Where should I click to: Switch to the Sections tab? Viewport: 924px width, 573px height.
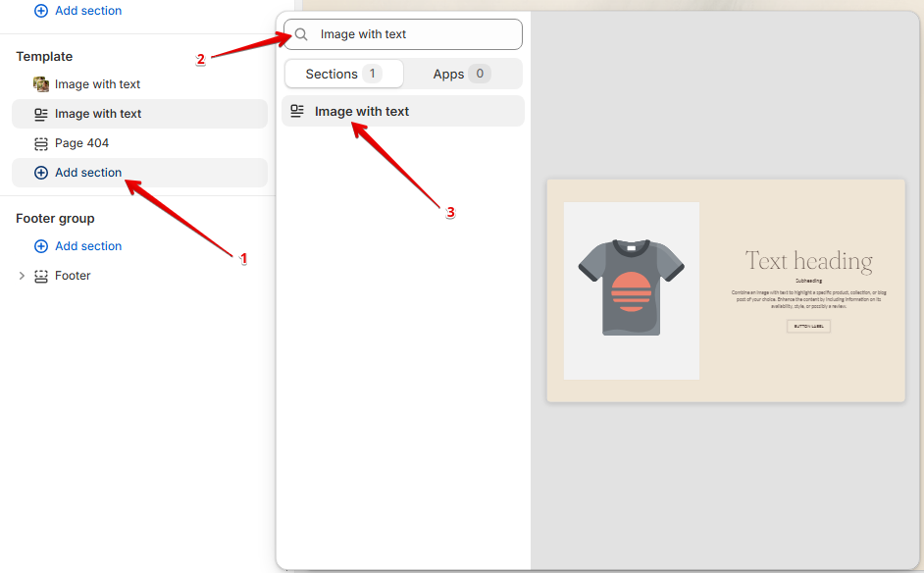coord(344,74)
